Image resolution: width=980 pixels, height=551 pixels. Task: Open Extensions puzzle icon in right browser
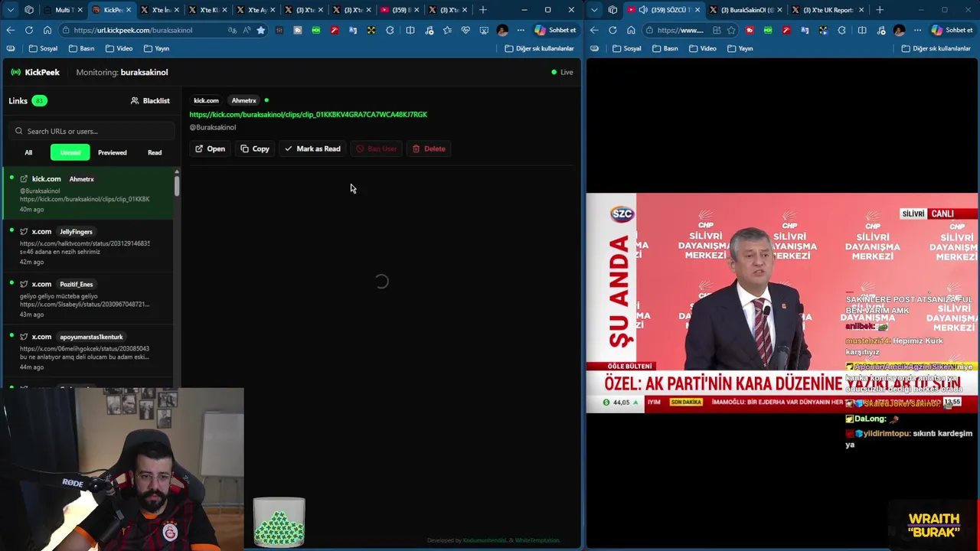841,30
